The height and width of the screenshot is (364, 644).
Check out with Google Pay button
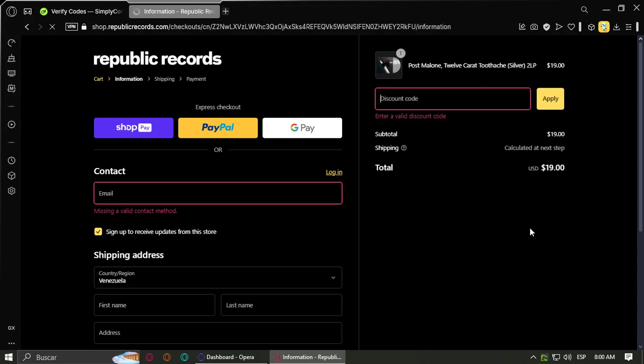[302, 128]
